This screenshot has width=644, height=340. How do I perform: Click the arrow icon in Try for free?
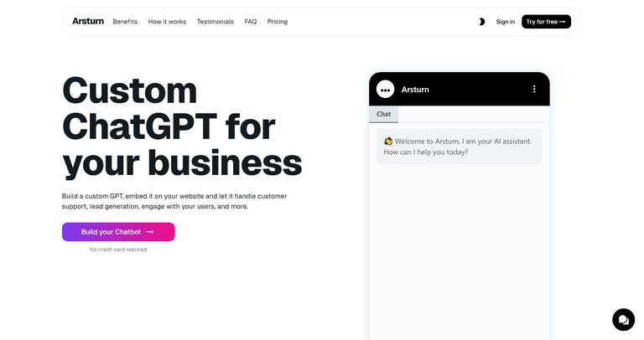point(563,22)
